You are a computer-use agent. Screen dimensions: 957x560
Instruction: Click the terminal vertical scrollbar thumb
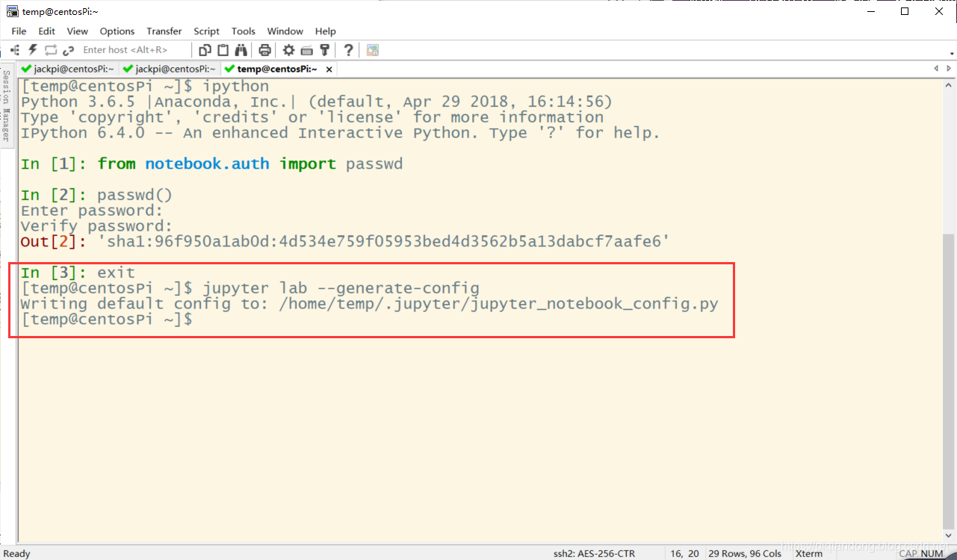[x=949, y=380]
